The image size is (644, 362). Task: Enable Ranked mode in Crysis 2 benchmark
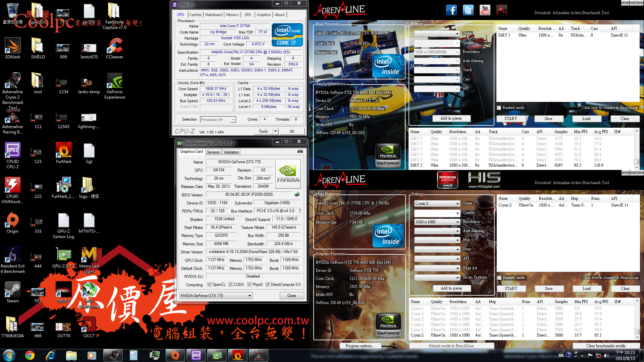499,278
